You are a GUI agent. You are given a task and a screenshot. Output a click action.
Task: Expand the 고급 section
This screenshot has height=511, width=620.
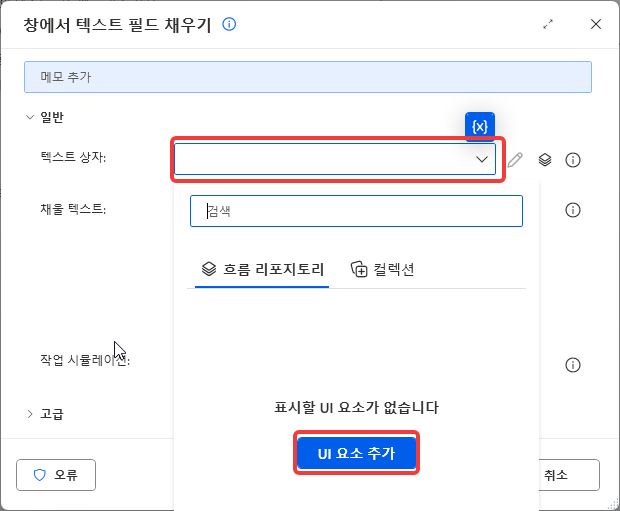point(30,414)
